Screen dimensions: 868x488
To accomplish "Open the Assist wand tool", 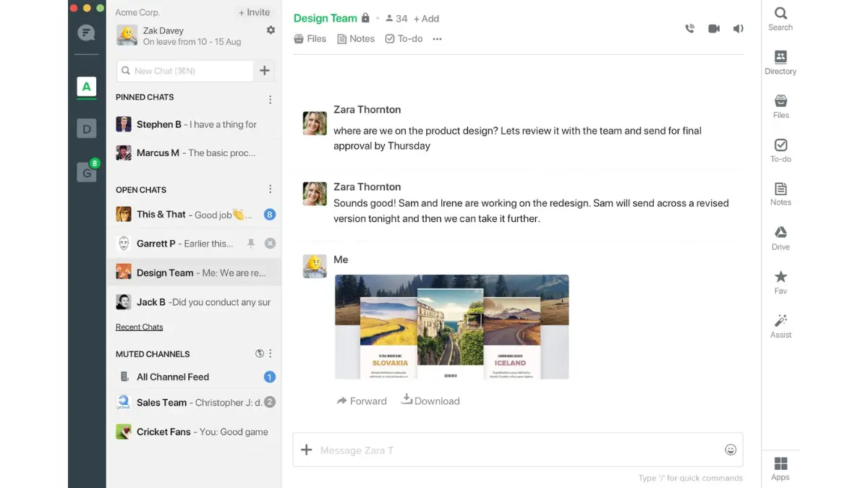I will click(x=780, y=325).
